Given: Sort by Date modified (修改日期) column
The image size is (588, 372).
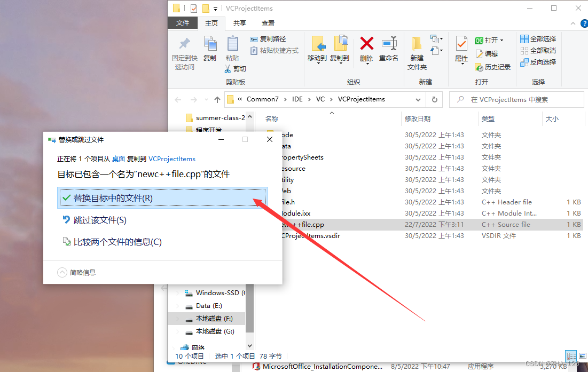Looking at the screenshot, I should click(x=418, y=119).
